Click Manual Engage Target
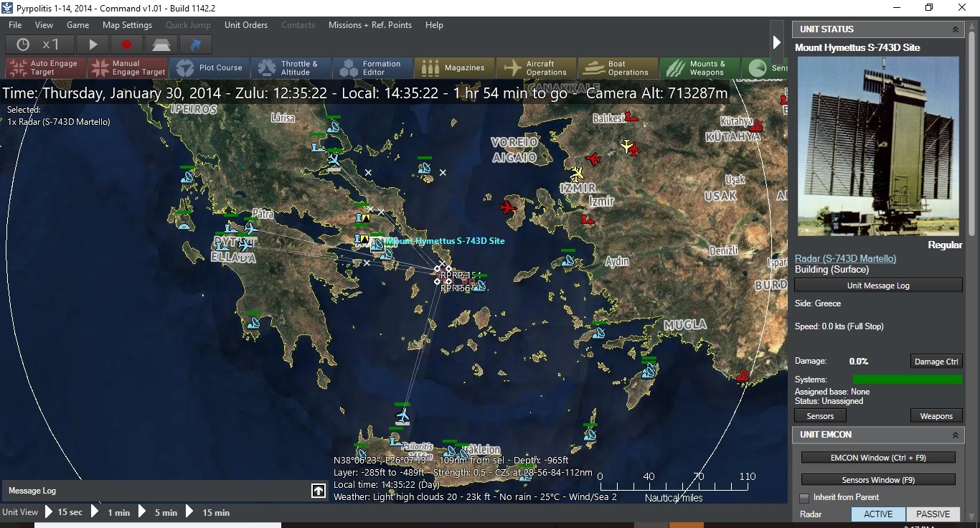Viewport: 980px width, 528px height. (x=127, y=68)
